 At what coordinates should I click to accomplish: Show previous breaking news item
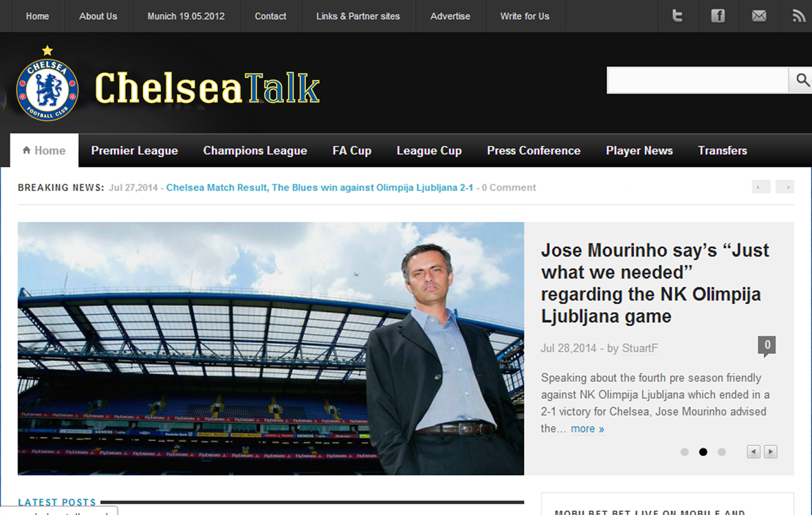point(760,186)
